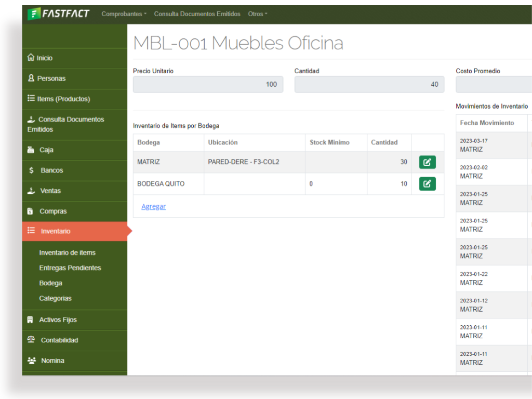Open Activos Fijos section
This screenshot has height=399, width=532.
coord(75,320)
